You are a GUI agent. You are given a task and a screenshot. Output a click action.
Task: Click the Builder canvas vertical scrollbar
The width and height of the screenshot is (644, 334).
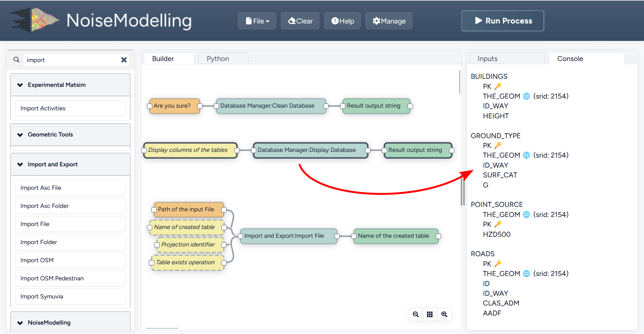click(460, 82)
